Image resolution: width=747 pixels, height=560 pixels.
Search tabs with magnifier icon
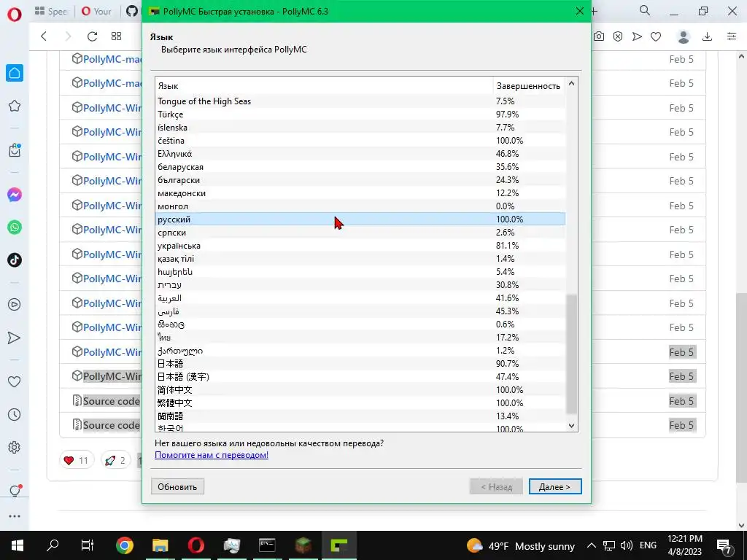[645, 10]
